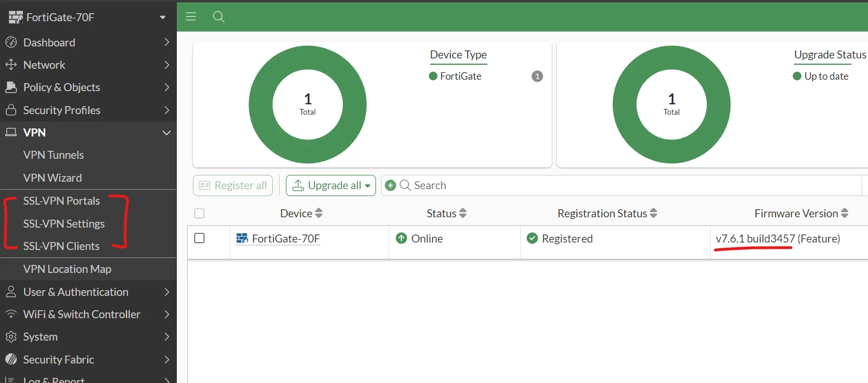Viewport: 868px width, 383px height.
Task: Click the Policy & Objects icon
Action: tap(10, 87)
